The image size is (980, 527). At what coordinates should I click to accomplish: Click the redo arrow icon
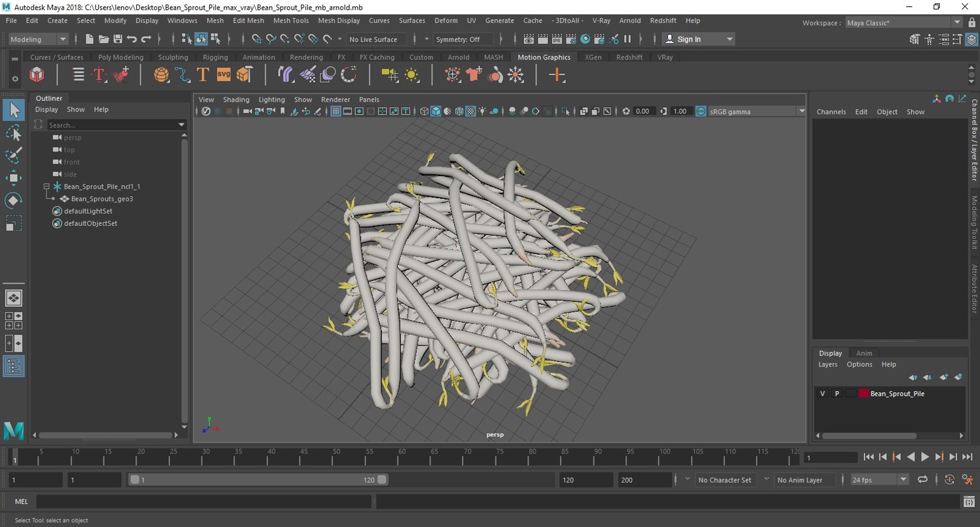click(146, 39)
